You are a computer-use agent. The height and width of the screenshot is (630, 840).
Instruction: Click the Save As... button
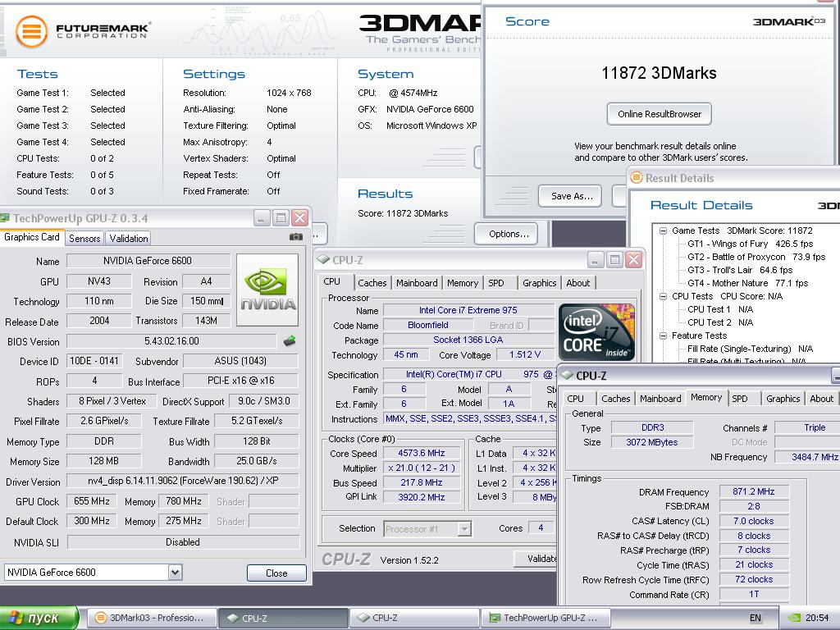point(570,196)
